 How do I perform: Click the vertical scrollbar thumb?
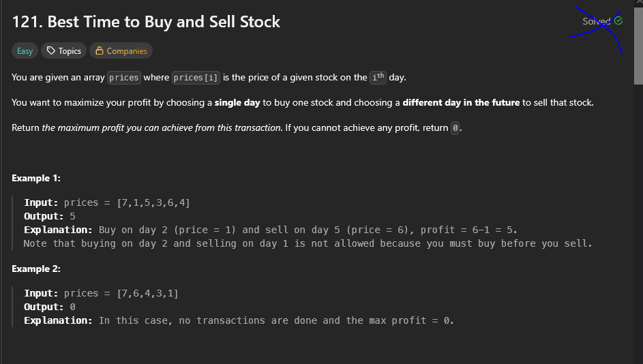[638, 45]
